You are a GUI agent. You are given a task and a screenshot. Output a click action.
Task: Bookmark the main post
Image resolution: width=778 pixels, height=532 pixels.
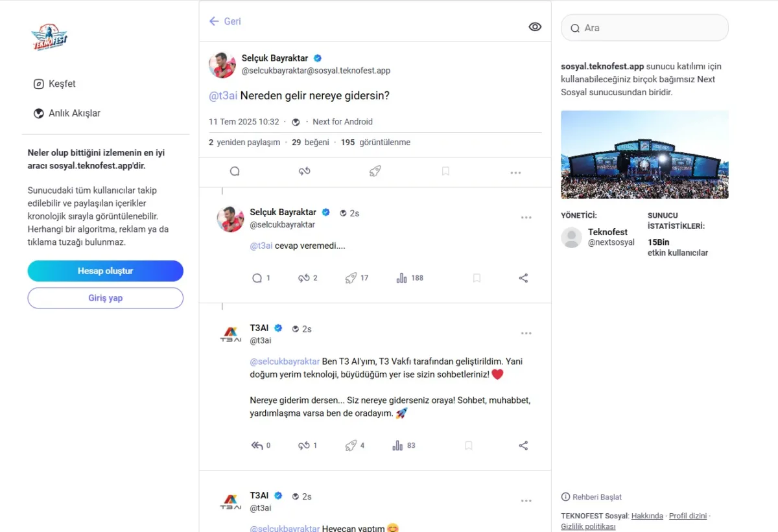point(445,171)
